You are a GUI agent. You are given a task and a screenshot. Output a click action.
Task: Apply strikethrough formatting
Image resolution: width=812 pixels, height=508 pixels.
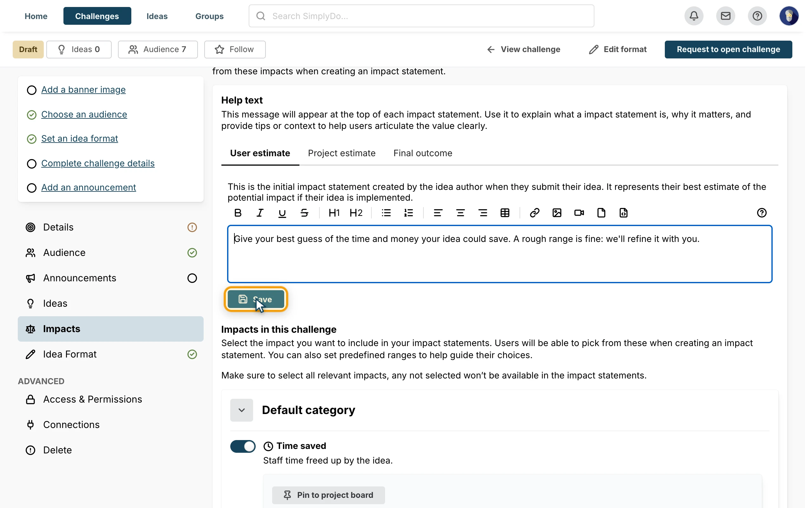click(x=304, y=213)
